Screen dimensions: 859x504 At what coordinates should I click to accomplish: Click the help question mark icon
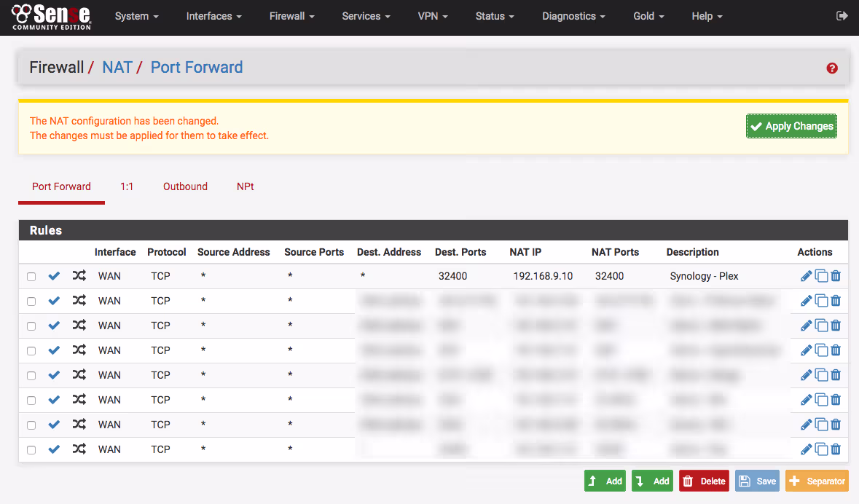(832, 68)
